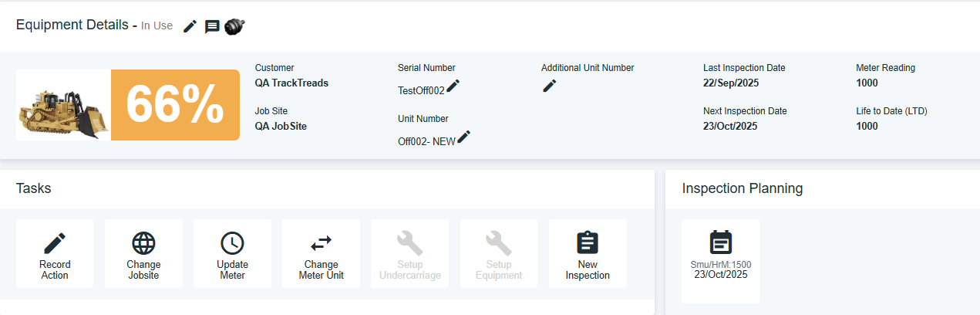The image size is (980, 315).
Task: Open the planned inspection dated 23/Oct/2025
Action: [x=720, y=259]
